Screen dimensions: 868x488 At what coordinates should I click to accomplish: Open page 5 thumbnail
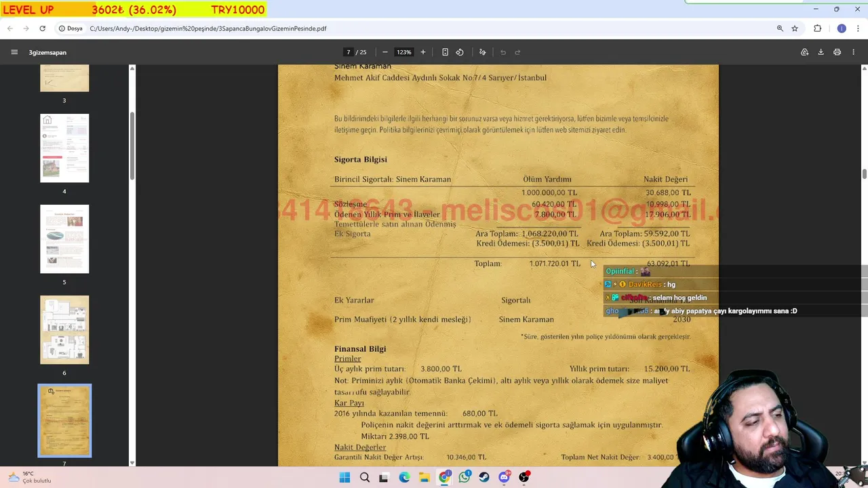point(64,239)
